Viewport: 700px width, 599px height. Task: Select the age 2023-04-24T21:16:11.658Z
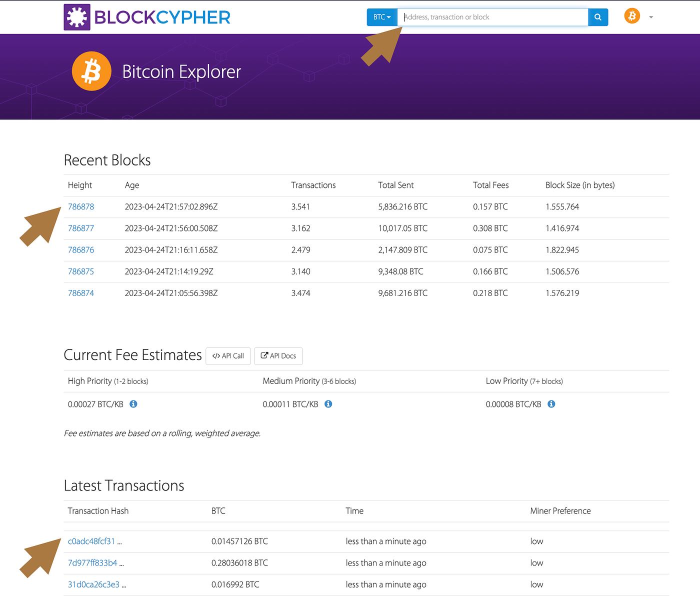tap(171, 250)
